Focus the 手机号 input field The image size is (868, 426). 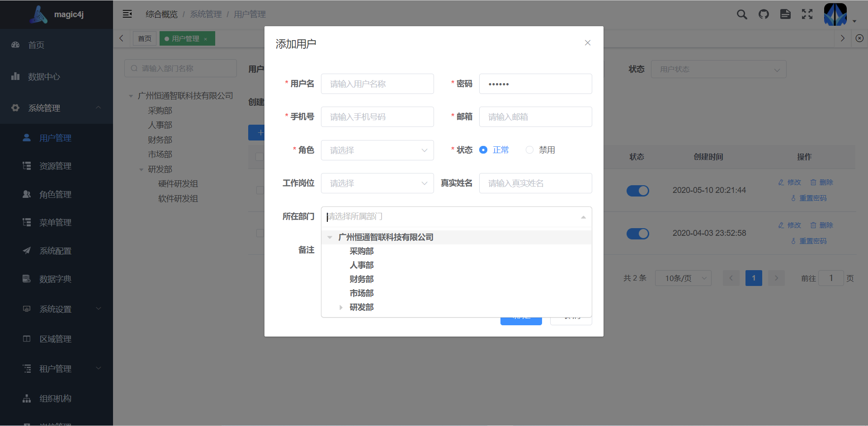coord(377,117)
